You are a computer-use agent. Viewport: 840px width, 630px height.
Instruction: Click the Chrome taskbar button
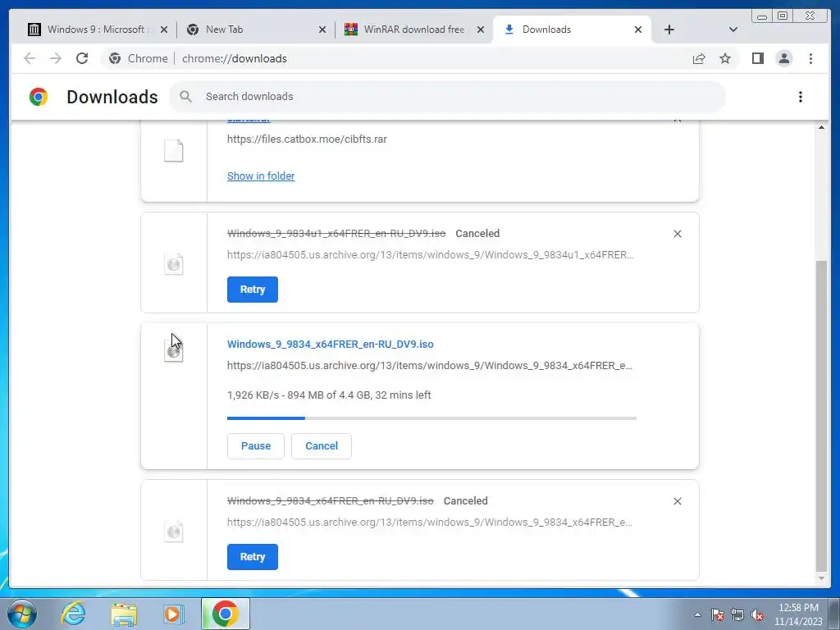225,614
